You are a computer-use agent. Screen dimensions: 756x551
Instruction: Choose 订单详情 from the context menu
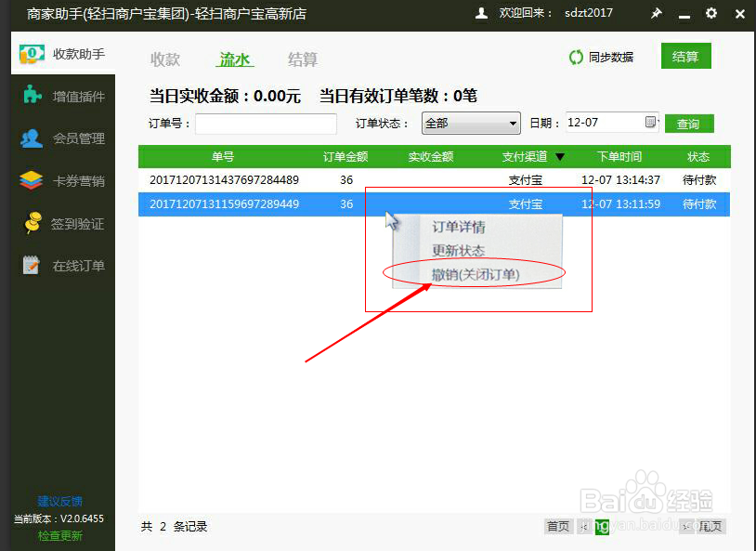pos(460,226)
